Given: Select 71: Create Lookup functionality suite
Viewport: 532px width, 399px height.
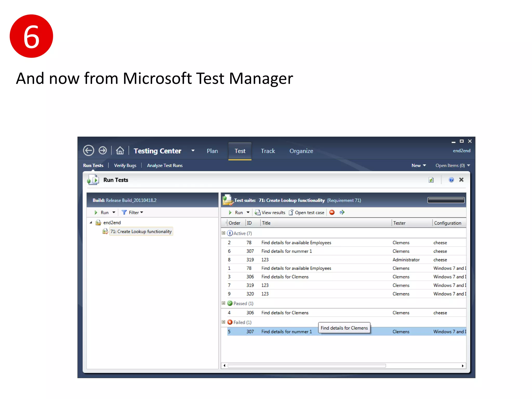Looking at the screenshot, I should coord(141,231).
